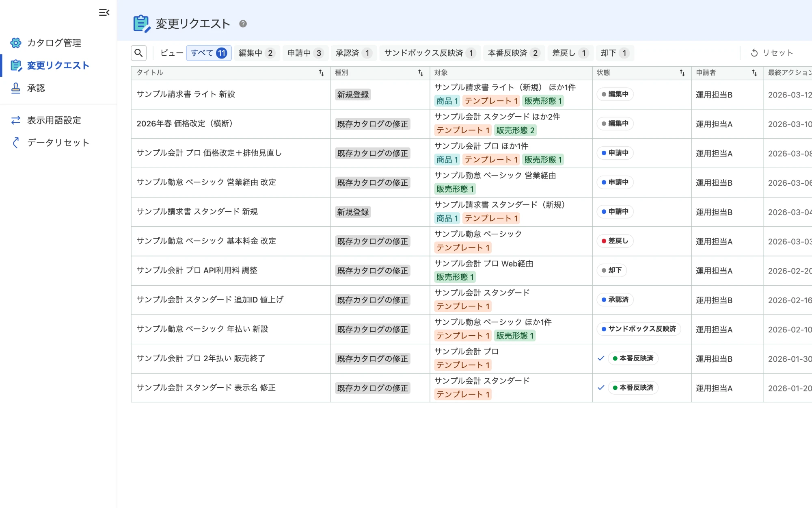Open row サンプル会計 プロ API利用料 調整
This screenshot has width=812, height=508.
click(471, 271)
